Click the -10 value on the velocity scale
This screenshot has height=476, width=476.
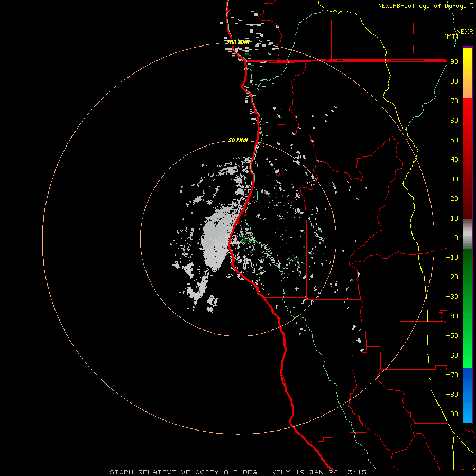pos(452,258)
